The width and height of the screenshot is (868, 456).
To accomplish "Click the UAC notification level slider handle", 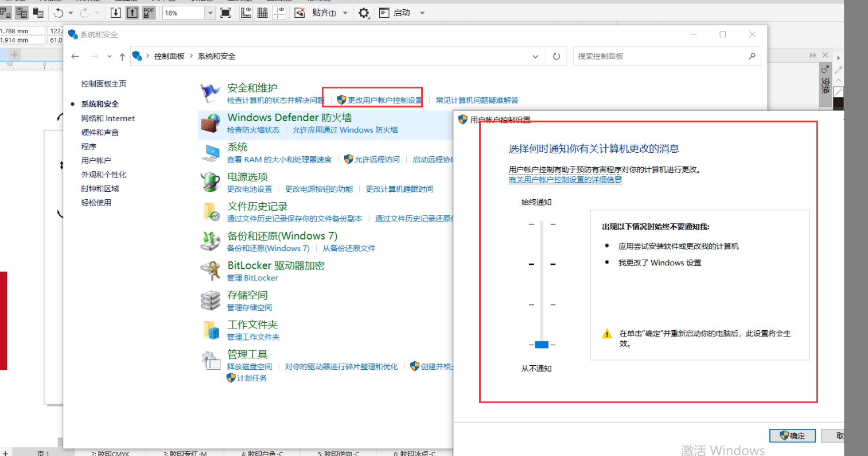I will tap(542, 345).
